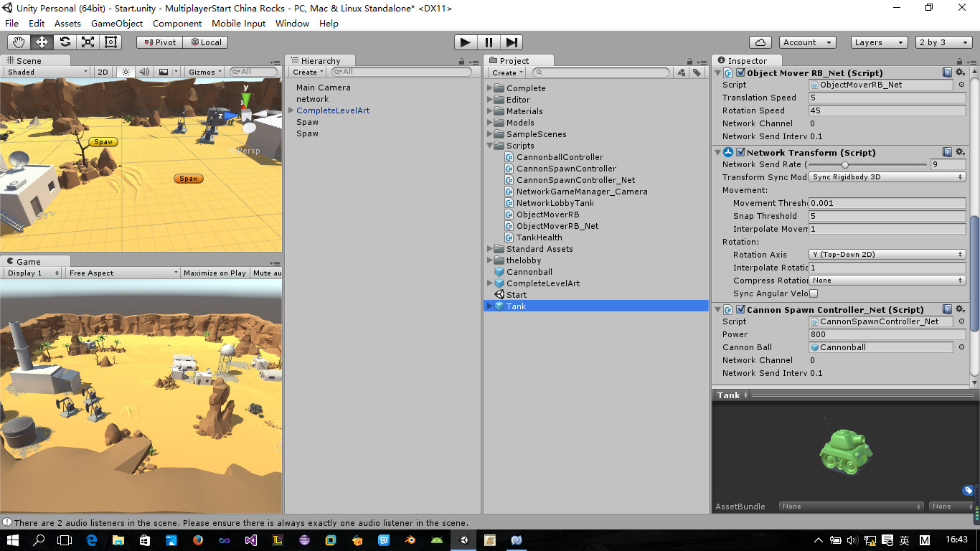Expand the Tank prefab arrow in Project
This screenshot has height=551, width=980.
pos(490,306)
